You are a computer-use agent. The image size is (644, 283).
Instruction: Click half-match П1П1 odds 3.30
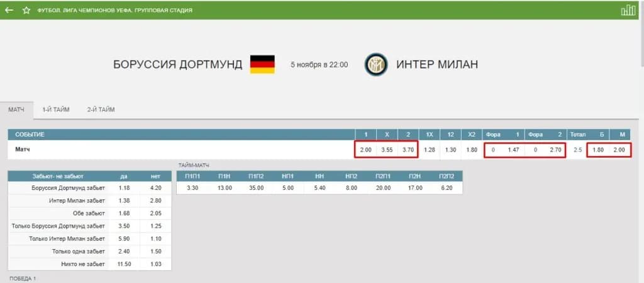pyautogui.click(x=192, y=188)
